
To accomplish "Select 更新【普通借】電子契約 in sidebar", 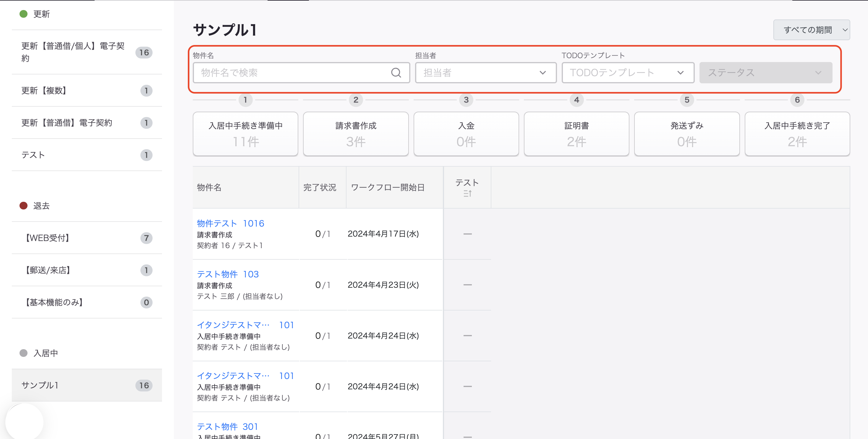I will pos(87,123).
